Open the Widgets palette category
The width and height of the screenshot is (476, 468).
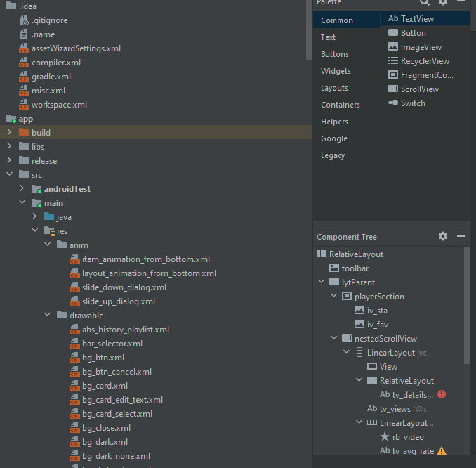point(336,71)
